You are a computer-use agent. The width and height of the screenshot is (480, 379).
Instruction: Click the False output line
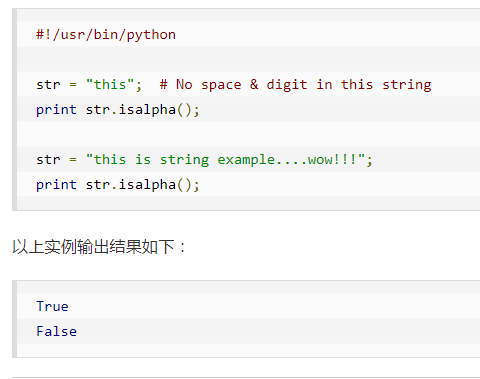pyautogui.click(x=56, y=331)
